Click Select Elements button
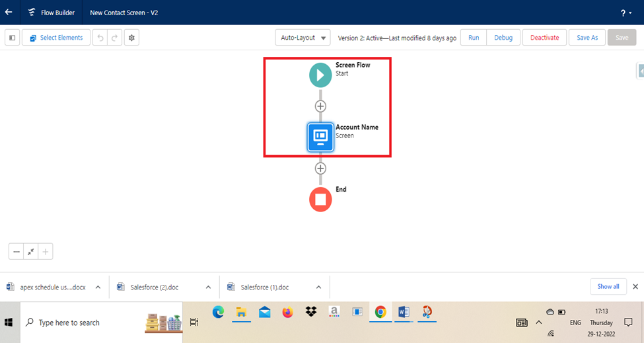644x343 pixels. [56, 38]
